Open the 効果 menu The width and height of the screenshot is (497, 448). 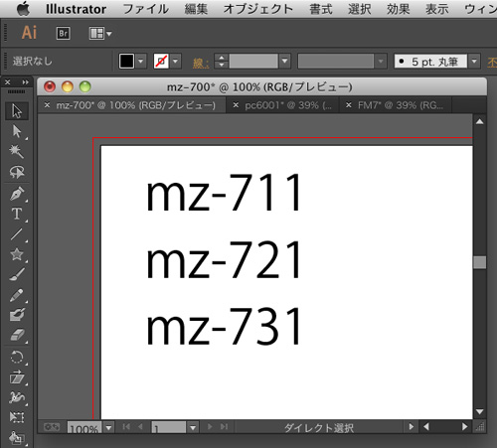point(399,9)
